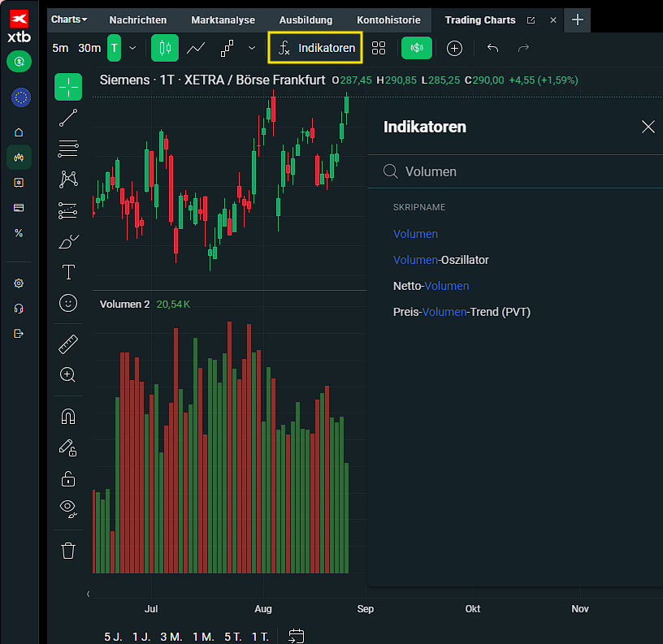The width and height of the screenshot is (663, 644).
Task: Select the Volumen-Oszillator indicator
Action: [440, 260]
